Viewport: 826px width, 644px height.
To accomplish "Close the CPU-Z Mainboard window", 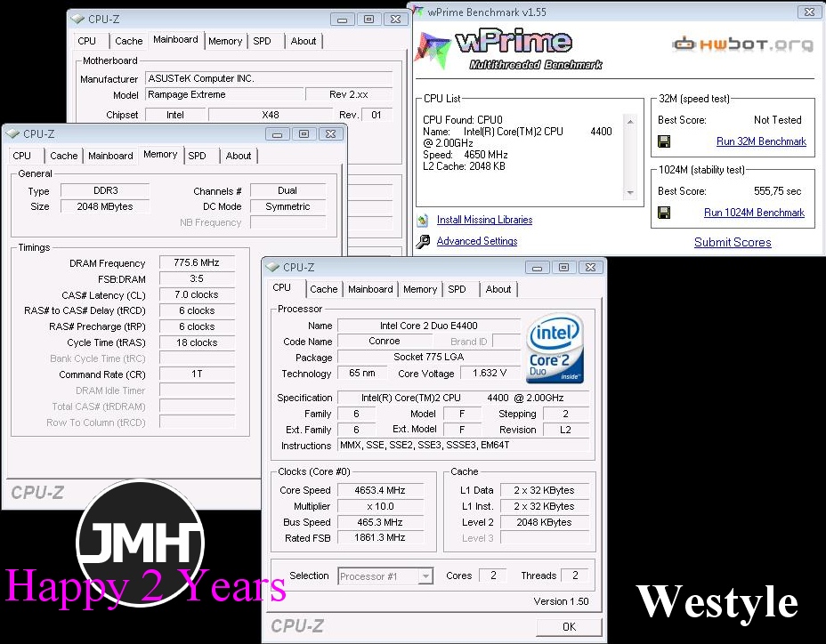I will click(395, 20).
